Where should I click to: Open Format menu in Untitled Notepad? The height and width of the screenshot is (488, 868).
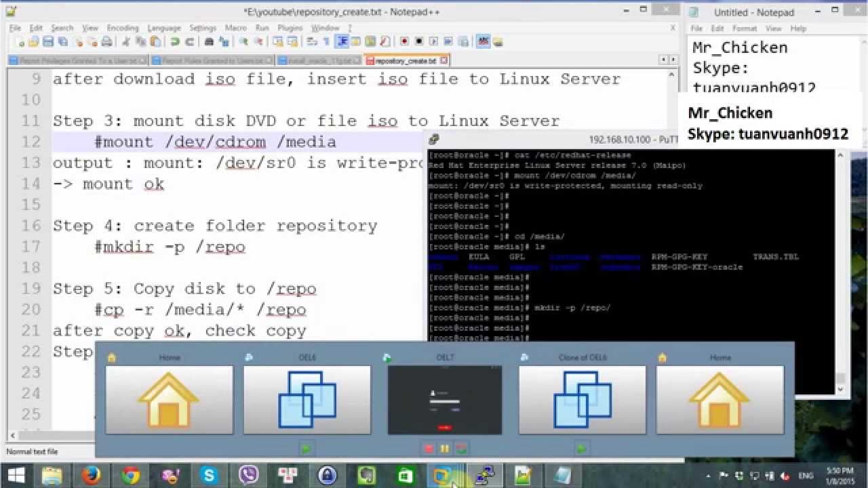point(744,28)
